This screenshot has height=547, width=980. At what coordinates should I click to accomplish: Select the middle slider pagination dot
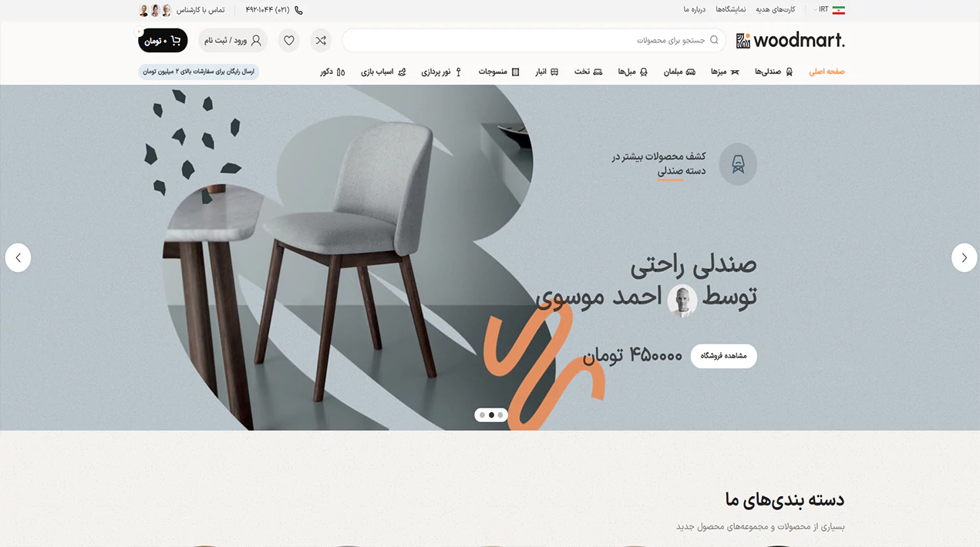pos(491,415)
